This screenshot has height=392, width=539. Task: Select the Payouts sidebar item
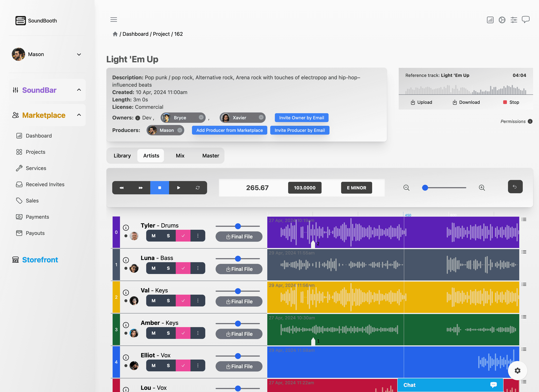35,233
